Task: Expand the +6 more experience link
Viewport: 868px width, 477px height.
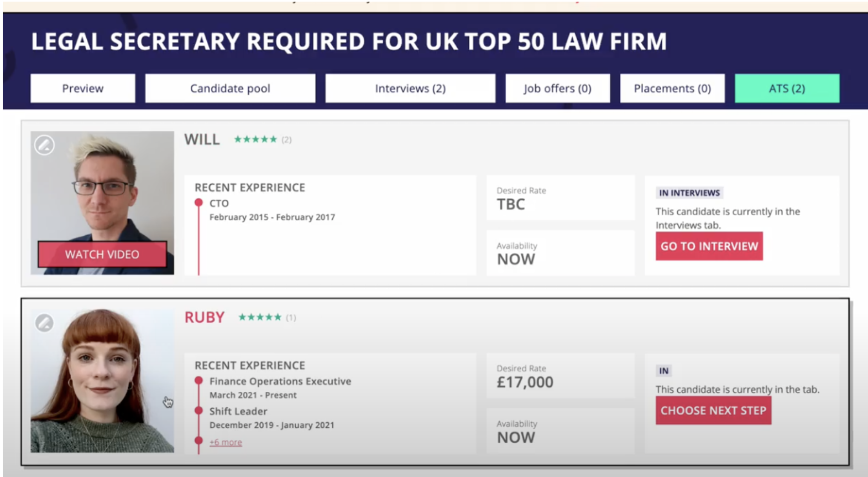Action: [x=226, y=442]
